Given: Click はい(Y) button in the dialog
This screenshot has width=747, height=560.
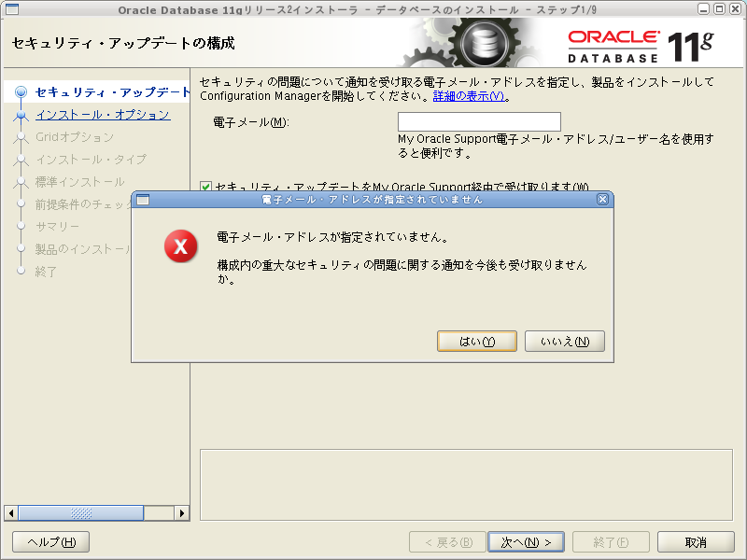Looking at the screenshot, I should (x=477, y=342).
